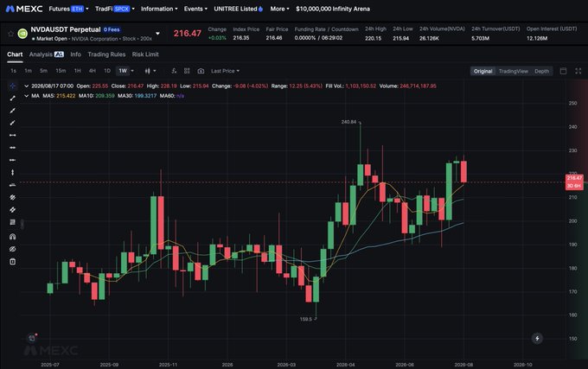Click the 159.5 low price marker
The width and height of the screenshot is (588, 369).
[305, 319]
